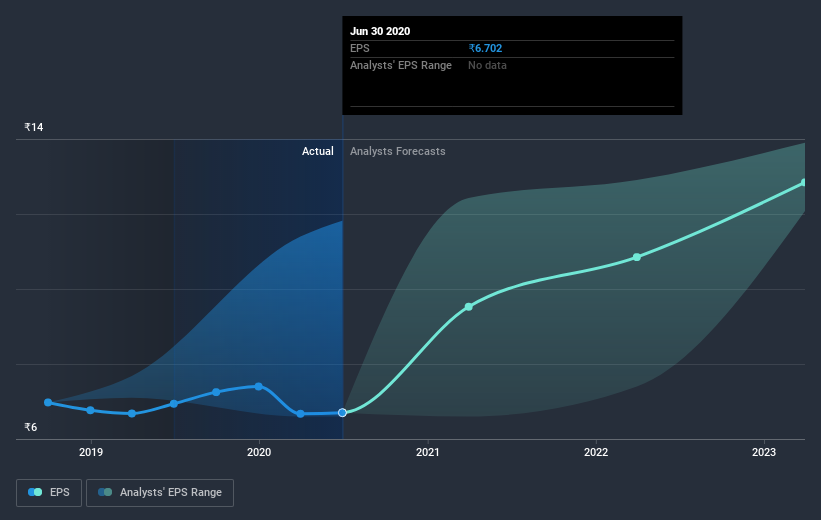Select the lowest EPS point in early 2019
821x520 pixels.
click(132, 414)
